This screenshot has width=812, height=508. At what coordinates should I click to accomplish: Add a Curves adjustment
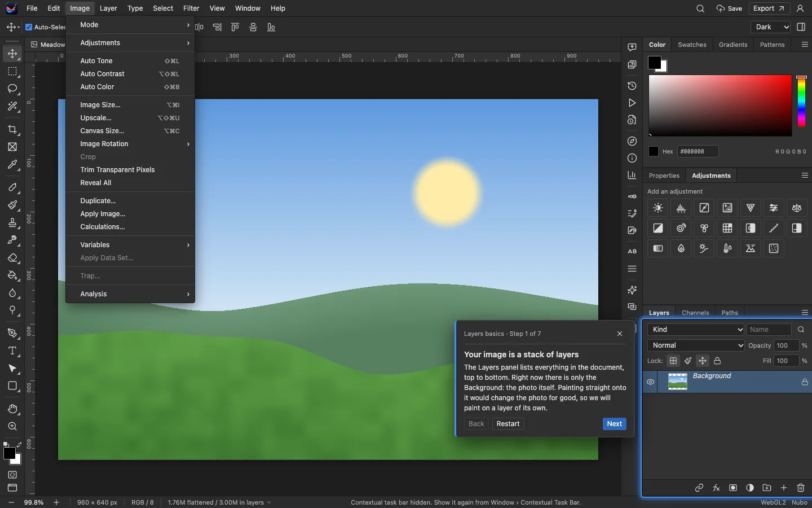[x=704, y=208]
